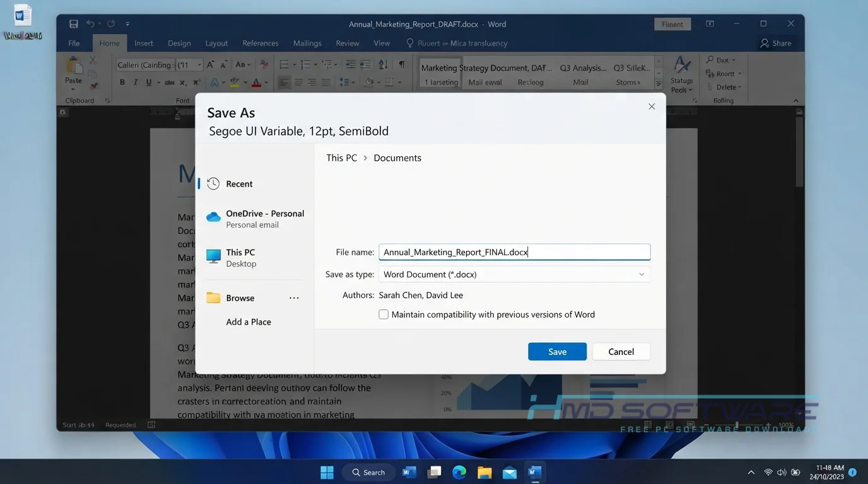This screenshot has width=868, height=484.
Task: Open the Delete dropdown in ribbon
Action: point(724,87)
